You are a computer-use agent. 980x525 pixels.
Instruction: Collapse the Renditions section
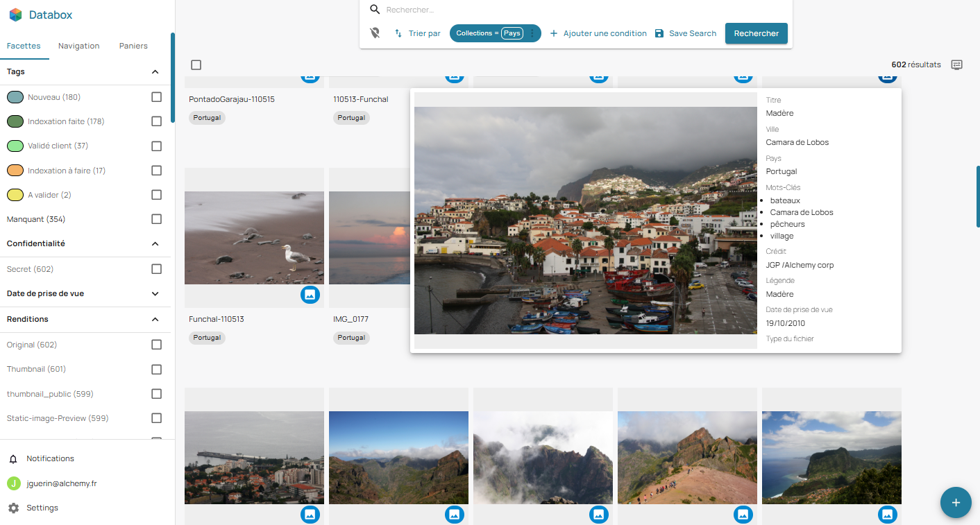click(x=155, y=320)
